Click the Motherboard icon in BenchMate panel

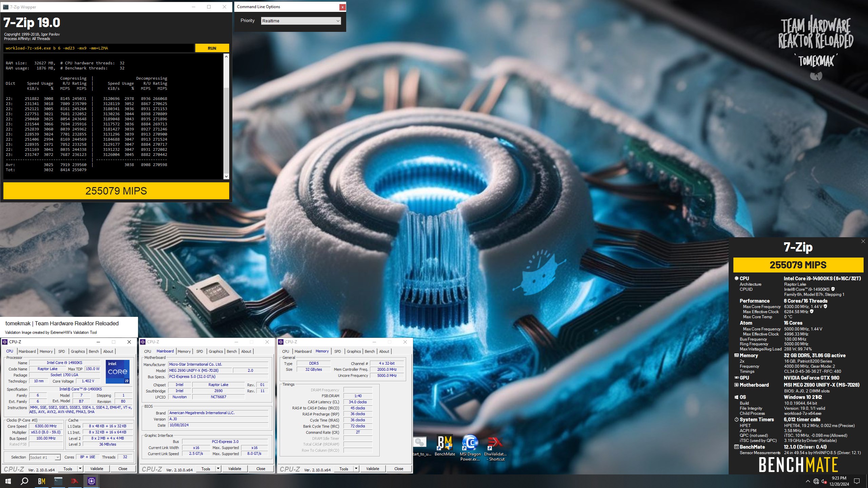(x=736, y=385)
